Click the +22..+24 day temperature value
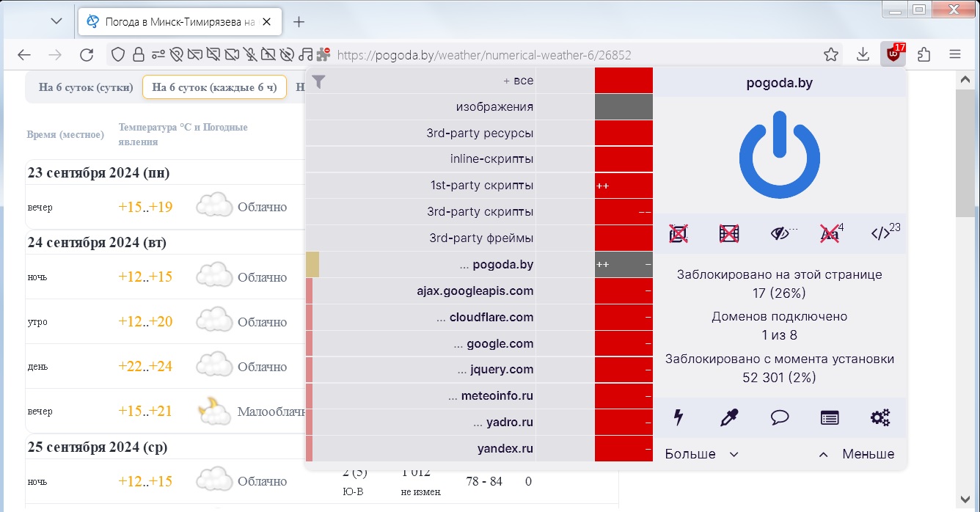980x512 pixels. (x=145, y=366)
